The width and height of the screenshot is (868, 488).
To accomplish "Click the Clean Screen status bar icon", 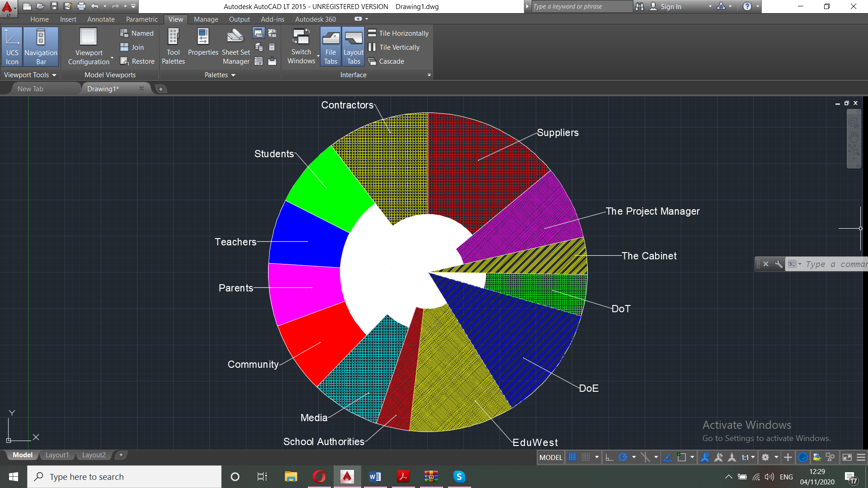I will tap(847, 457).
